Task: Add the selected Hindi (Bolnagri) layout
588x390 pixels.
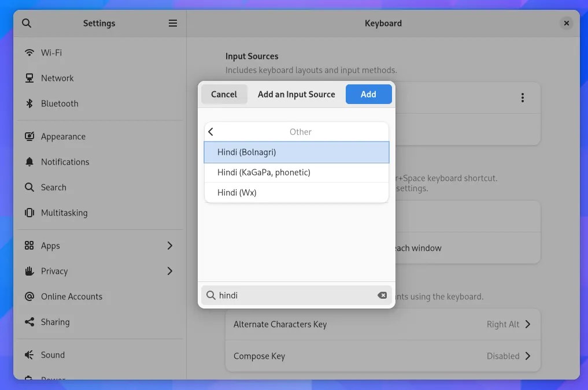Action: [x=368, y=94]
